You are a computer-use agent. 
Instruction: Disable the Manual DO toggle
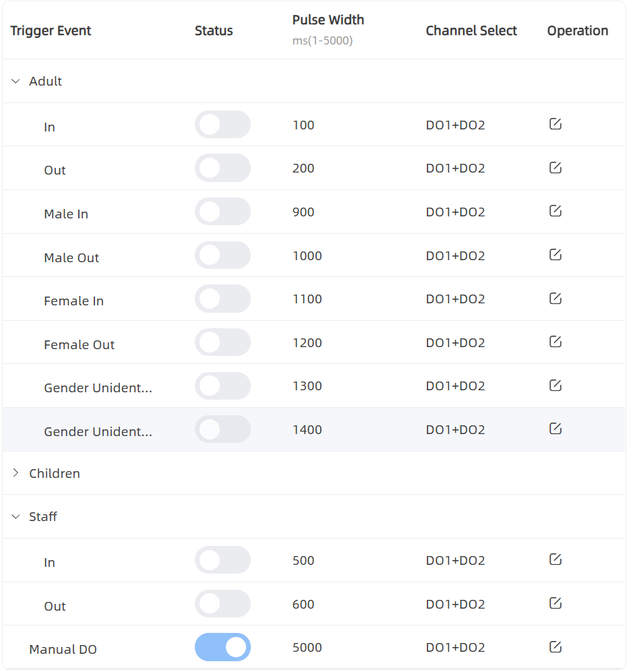click(x=222, y=647)
